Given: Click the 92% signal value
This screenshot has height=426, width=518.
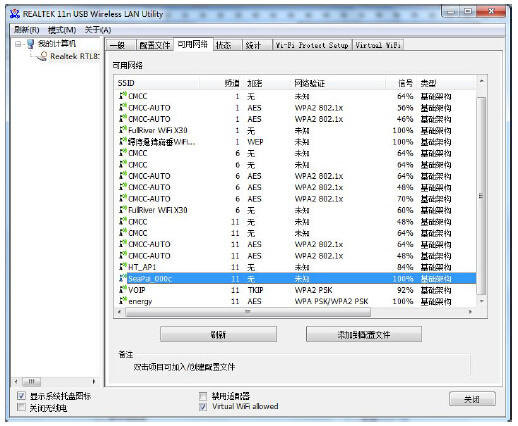Looking at the screenshot, I should (x=405, y=290).
